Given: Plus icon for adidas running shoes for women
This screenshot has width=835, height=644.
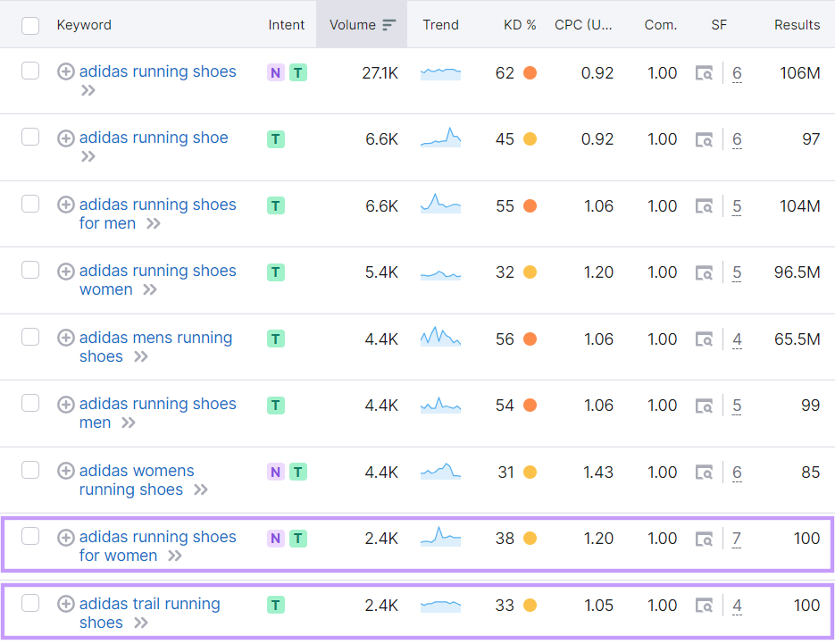Looking at the screenshot, I should (x=65, y=538).
